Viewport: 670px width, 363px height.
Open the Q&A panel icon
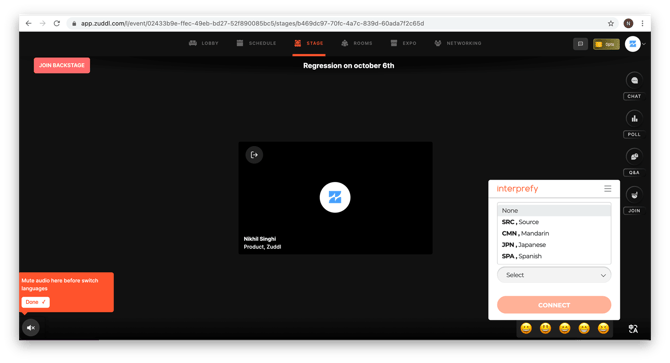pyautogui.click(x=634, y=157)
